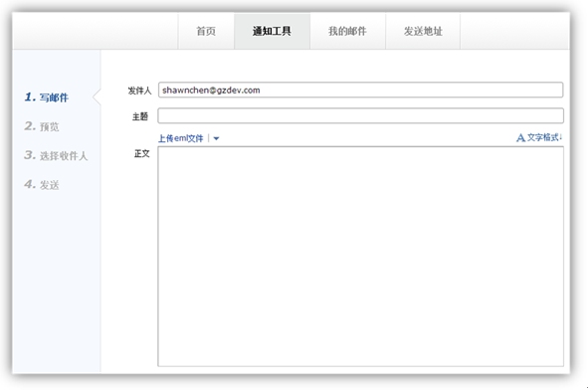Open step 3 选择收件人
Image resolution: width=588 pixels, height=390 pixels.
[56, 155]
